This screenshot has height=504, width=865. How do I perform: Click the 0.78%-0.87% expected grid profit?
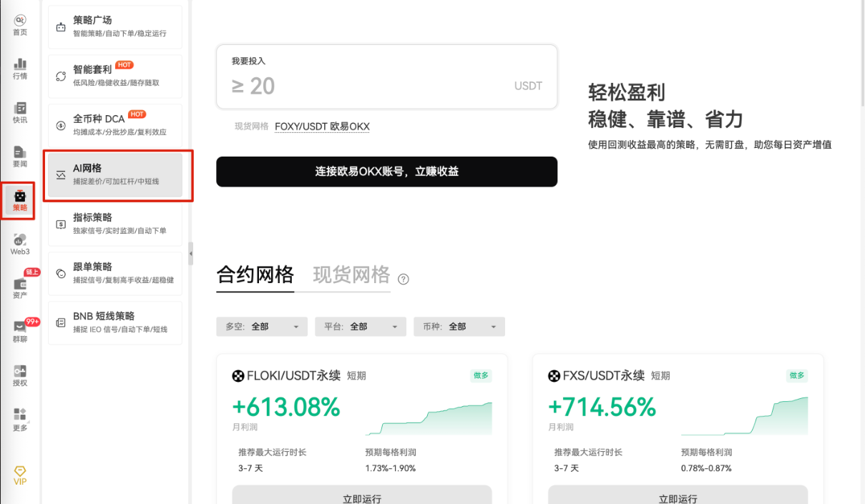click(x=706, y=468)
